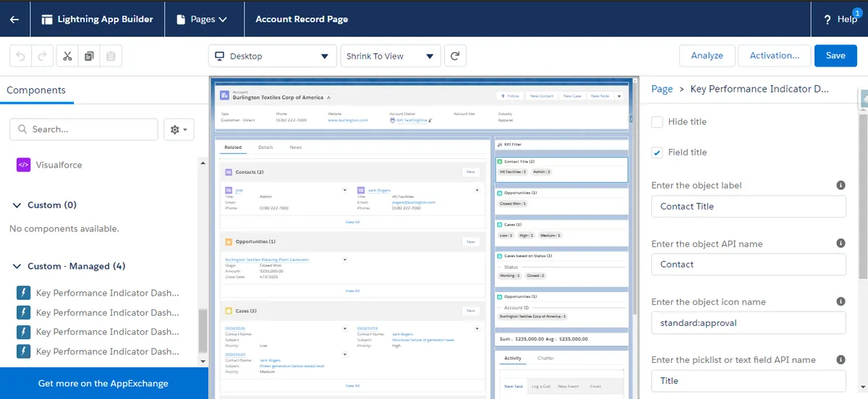
Task: Click the Title picklist API name field
Action: pos(749,380)
